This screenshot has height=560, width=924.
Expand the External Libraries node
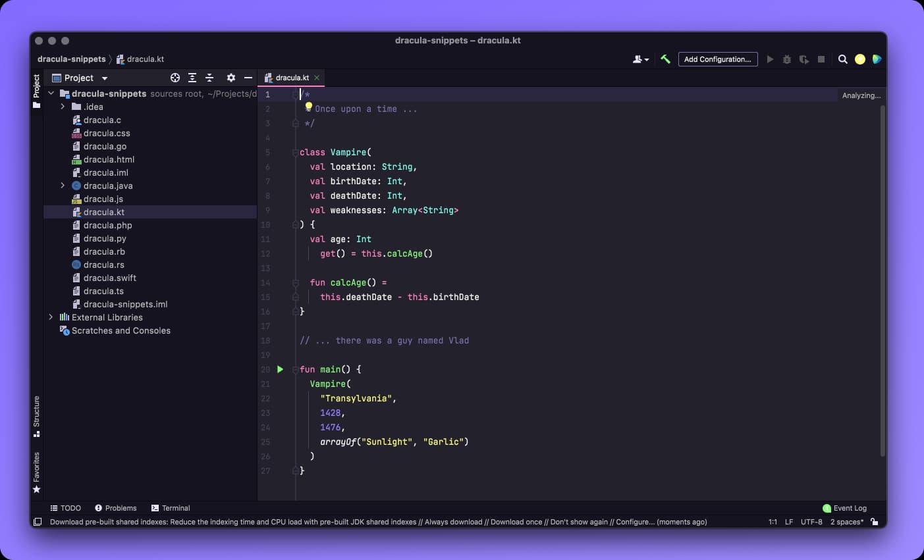coord(51,317)
